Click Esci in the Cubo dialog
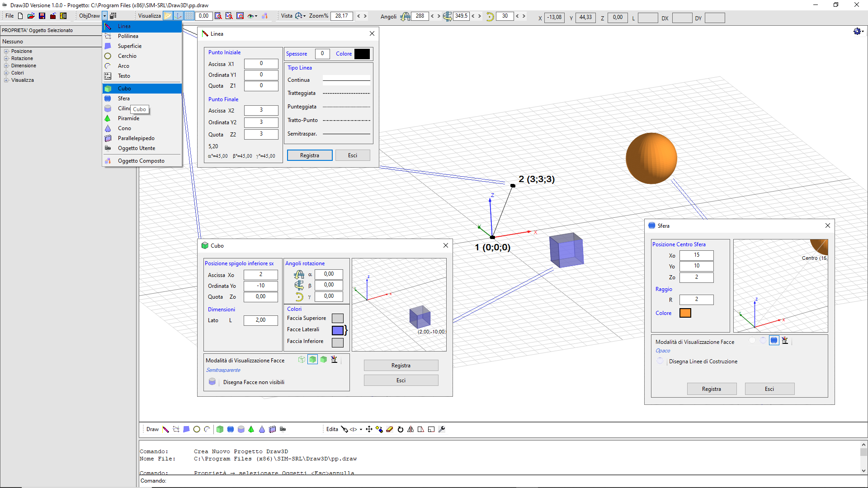 coord(401,380)
